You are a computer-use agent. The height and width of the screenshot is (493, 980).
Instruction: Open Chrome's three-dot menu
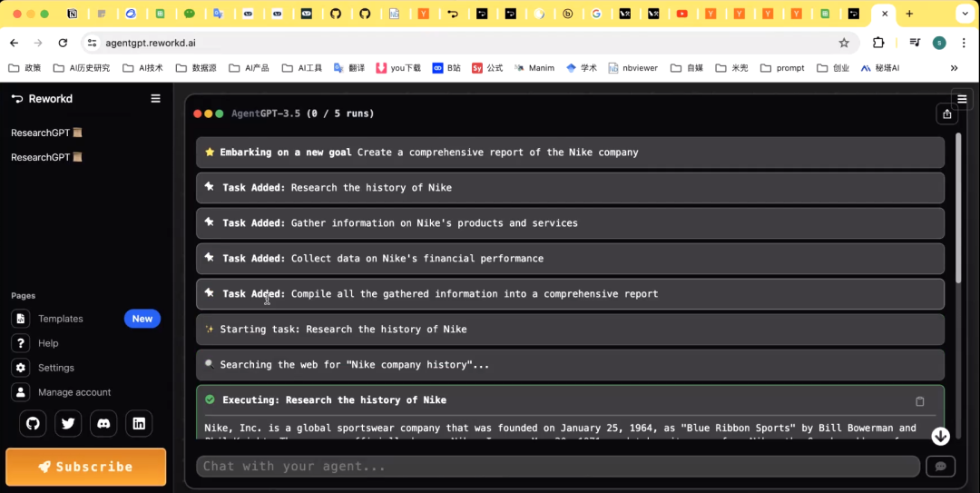coord(964,43)
